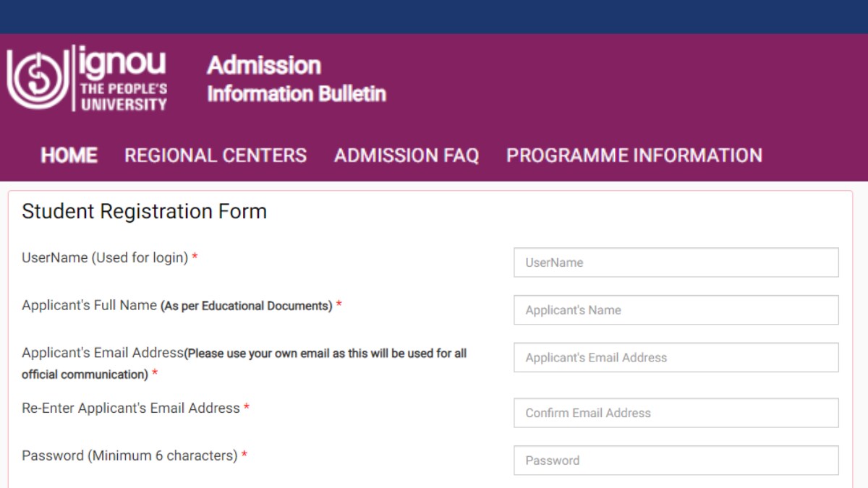This screenshot has height=488, width=868.
Task: Click the Applicant's Name input box
Action: pos(675,309)
